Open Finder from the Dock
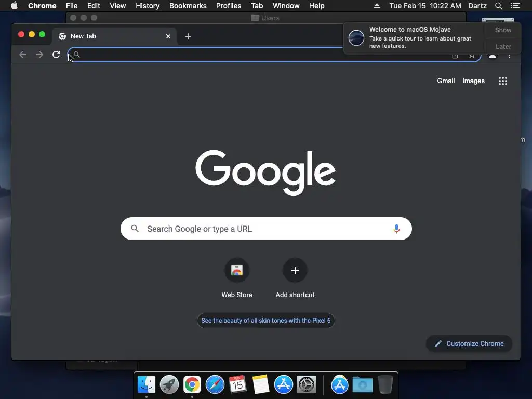This screenshot has height=399, width=532. [x=146, y=384]
